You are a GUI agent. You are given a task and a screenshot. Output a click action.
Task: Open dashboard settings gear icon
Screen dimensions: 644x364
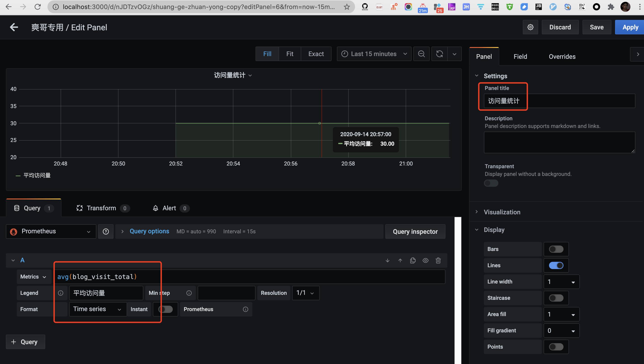tap(530, 27)
